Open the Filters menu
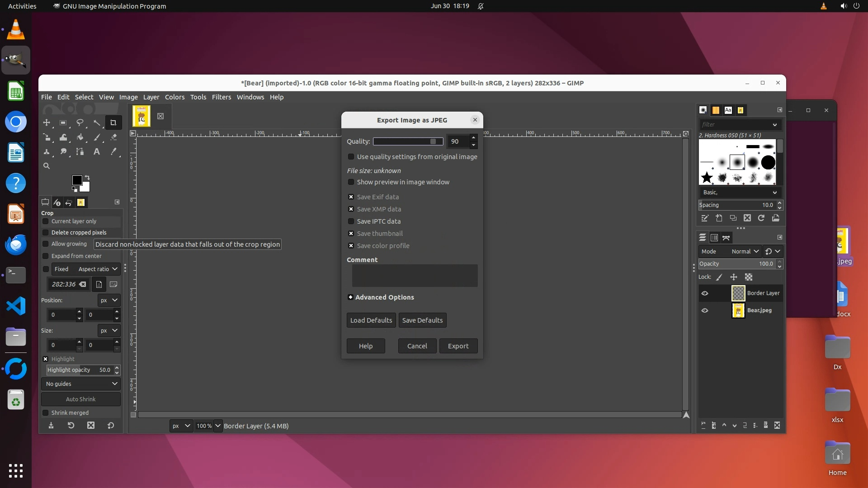Screen dimensions: 868x488 [x=221, y=97]
